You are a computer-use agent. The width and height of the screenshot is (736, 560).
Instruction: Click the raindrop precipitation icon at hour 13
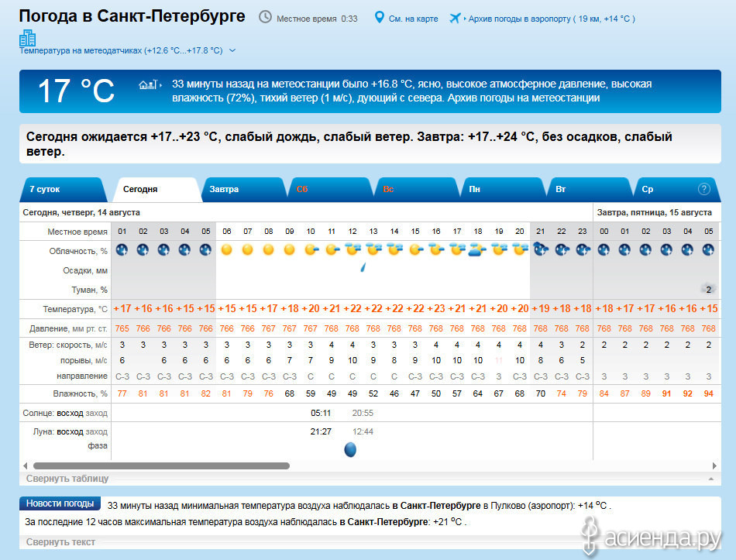363,267
